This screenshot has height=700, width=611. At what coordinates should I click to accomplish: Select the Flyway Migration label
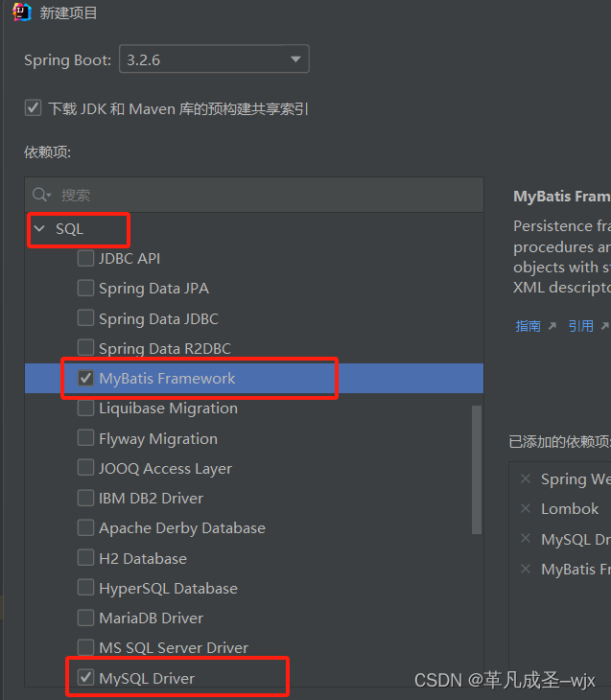click(x=158, y=438)
